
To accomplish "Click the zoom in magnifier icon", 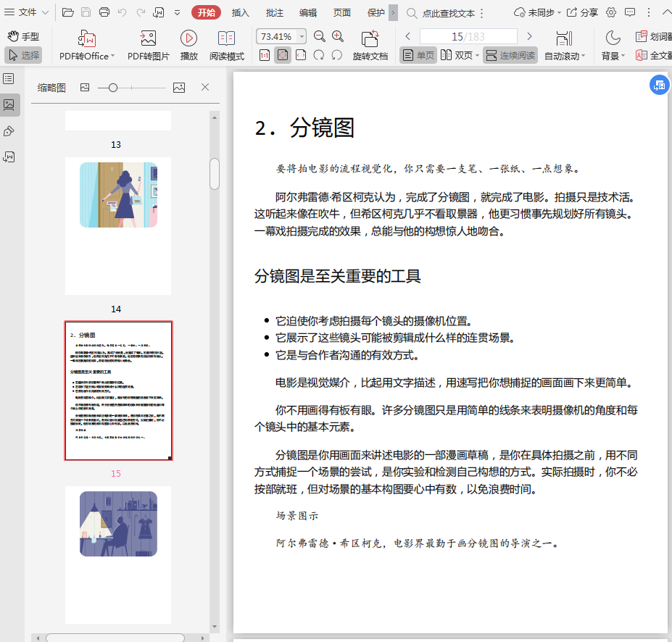I will tap(338, 36).
